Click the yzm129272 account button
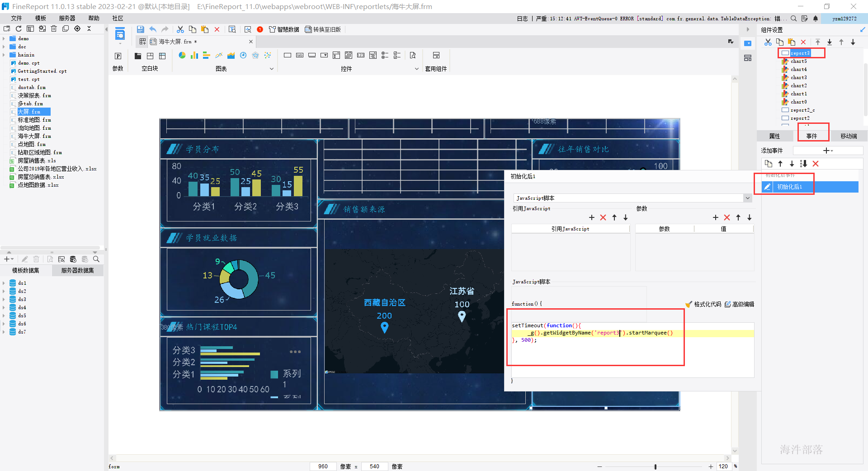This screenshot has height=471, width=868. coord(844,19)
